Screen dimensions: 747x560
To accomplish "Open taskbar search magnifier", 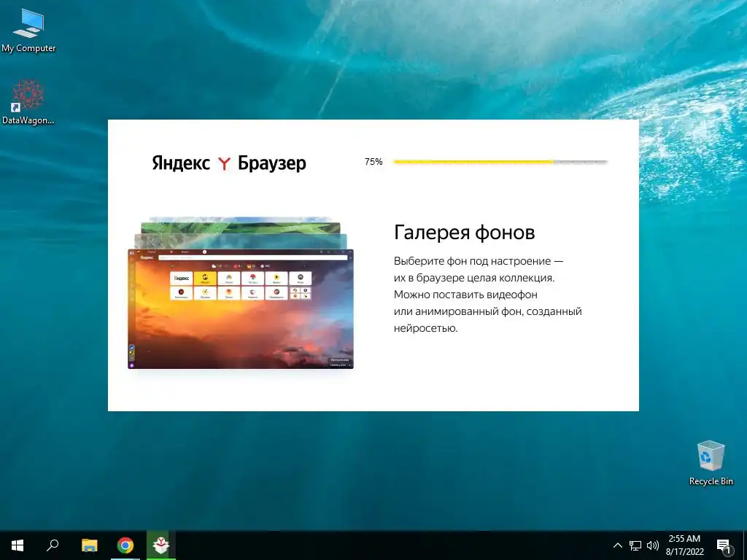I will pos(53,545).
